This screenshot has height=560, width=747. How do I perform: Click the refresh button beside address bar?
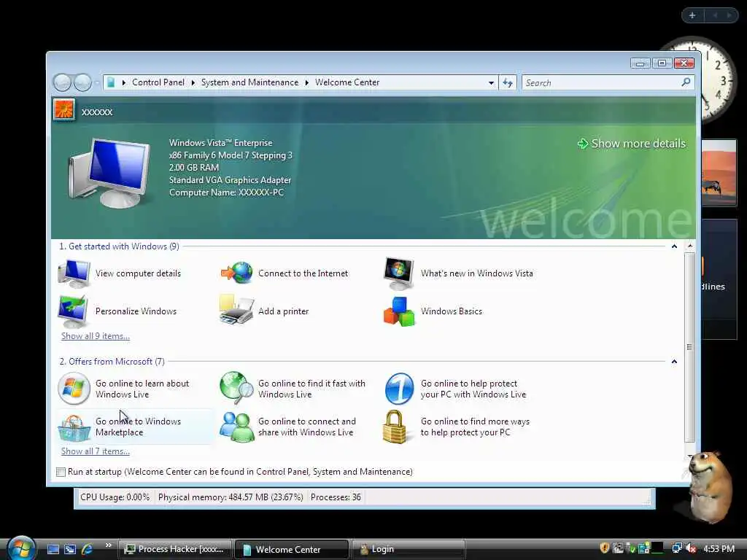click(x=508, y=83)
